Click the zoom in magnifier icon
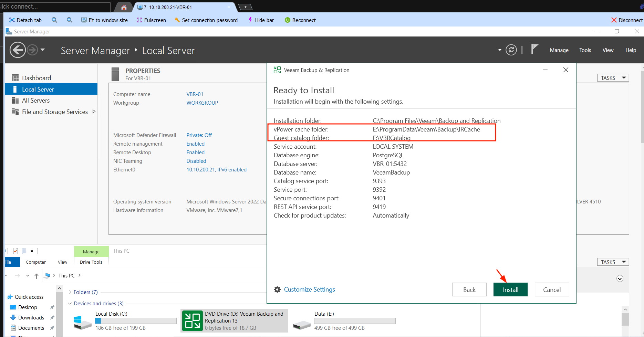 click(x=54, y=20)
